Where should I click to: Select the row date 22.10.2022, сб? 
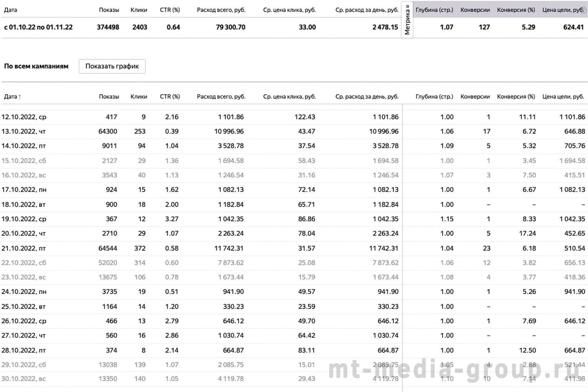pos(24,263)
